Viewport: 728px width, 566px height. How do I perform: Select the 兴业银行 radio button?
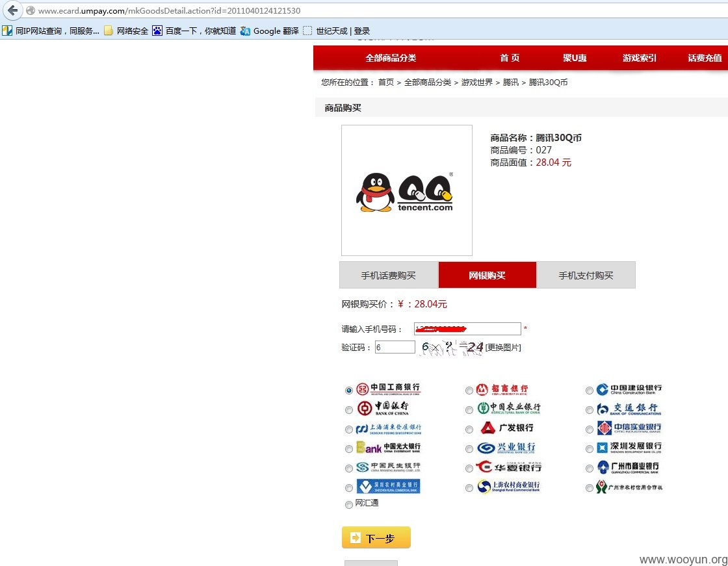[469, 449]
